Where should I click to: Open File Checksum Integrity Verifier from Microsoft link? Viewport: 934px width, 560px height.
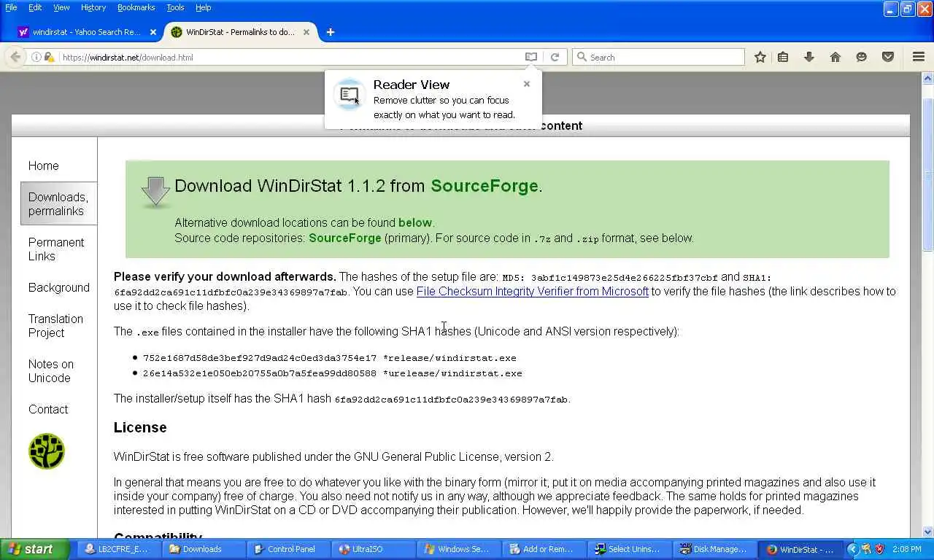pos(532,291)
